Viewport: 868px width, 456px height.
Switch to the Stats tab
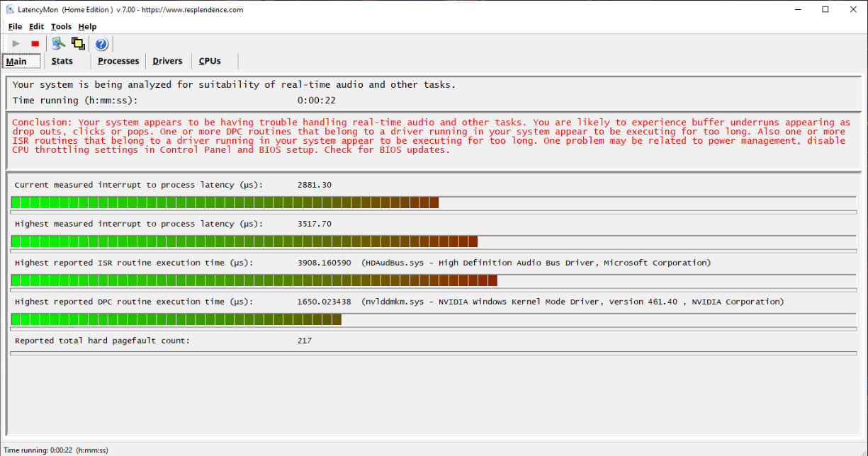[62, 61]
